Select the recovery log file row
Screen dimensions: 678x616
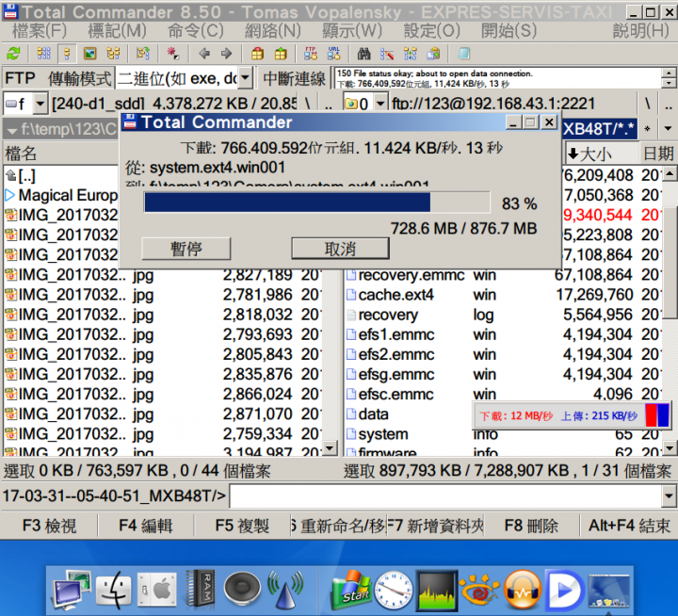503,315
